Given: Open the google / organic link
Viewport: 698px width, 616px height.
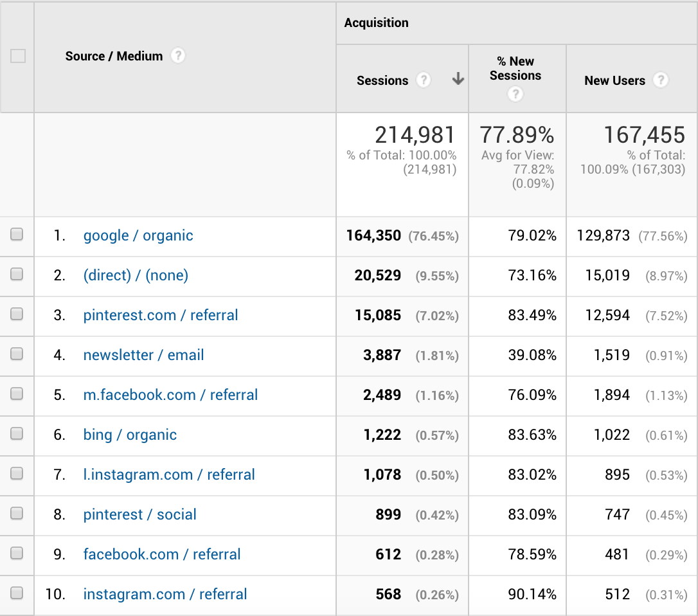Looking at the screenshot, I should tap(138, 235).
